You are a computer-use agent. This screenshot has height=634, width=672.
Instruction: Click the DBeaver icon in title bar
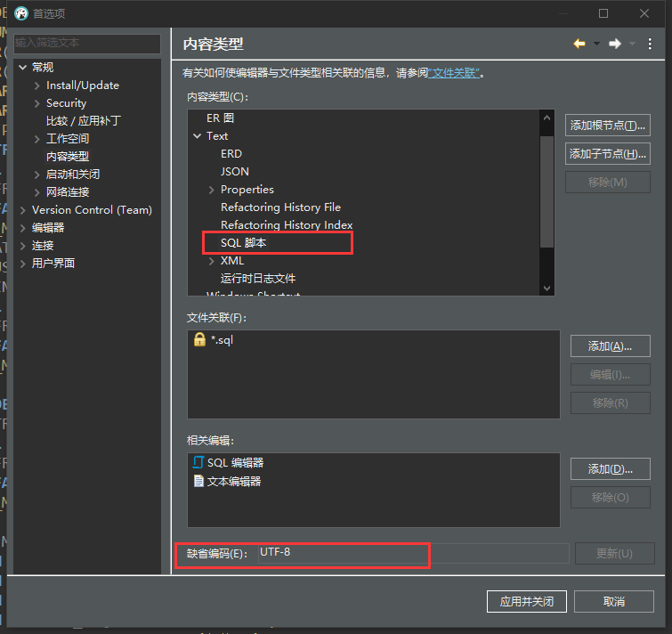tap(21, 13)
